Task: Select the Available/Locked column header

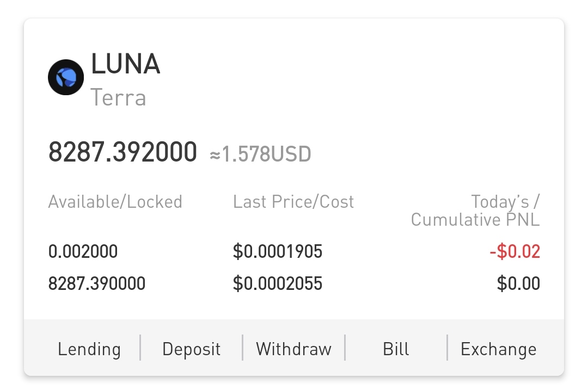Action: [x=115, y=202]
